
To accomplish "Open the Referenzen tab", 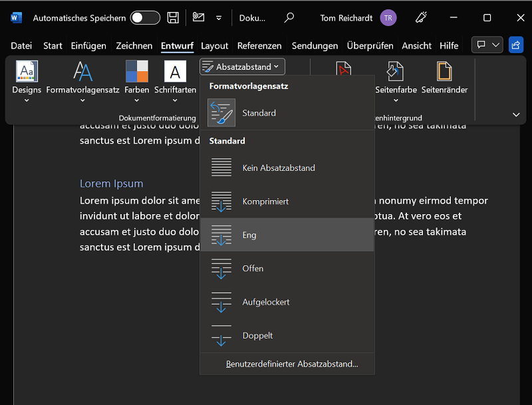I will (x=259, y=45).
